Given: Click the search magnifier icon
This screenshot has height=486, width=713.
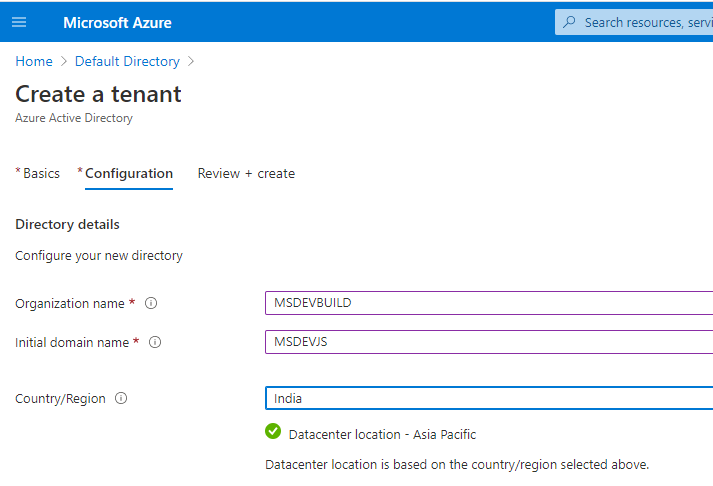Looking at the screenshot, I should click(x=570, y=22).
